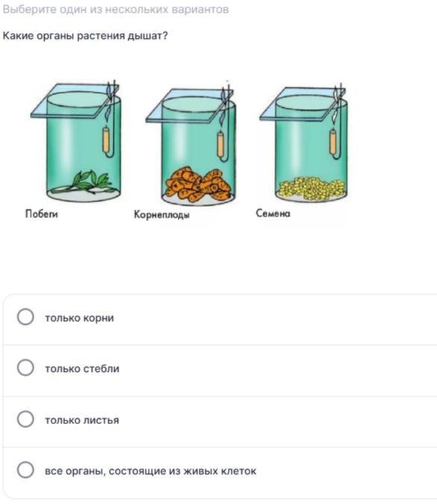Select 'все органы, состоящие из живых клеток' radio

click(25, 470)
